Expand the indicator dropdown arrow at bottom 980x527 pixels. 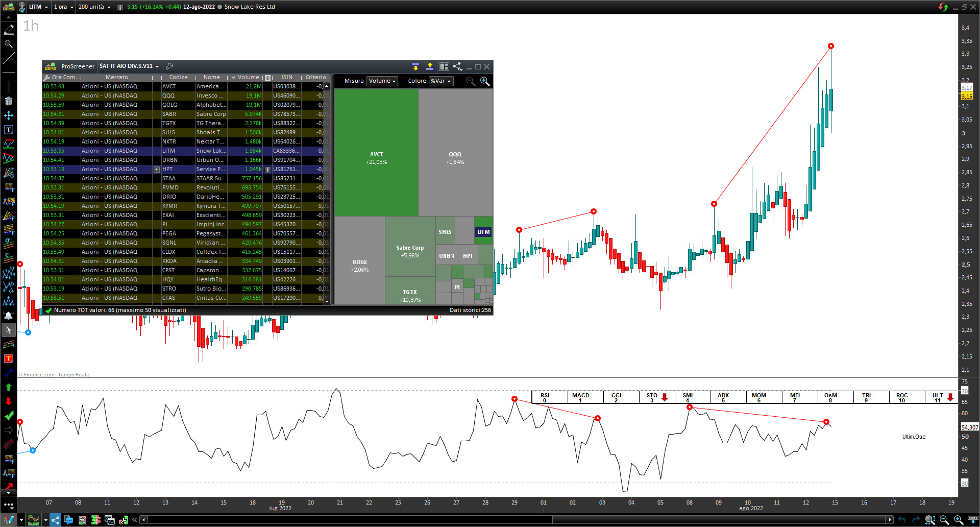(46, 520)
